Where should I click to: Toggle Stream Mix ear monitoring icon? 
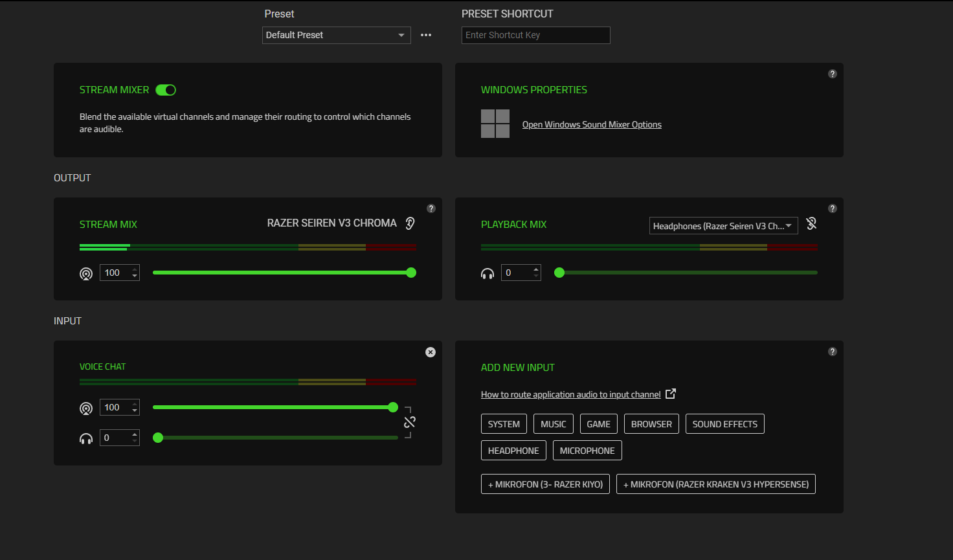pyautogui.click(x=410, y=223)
